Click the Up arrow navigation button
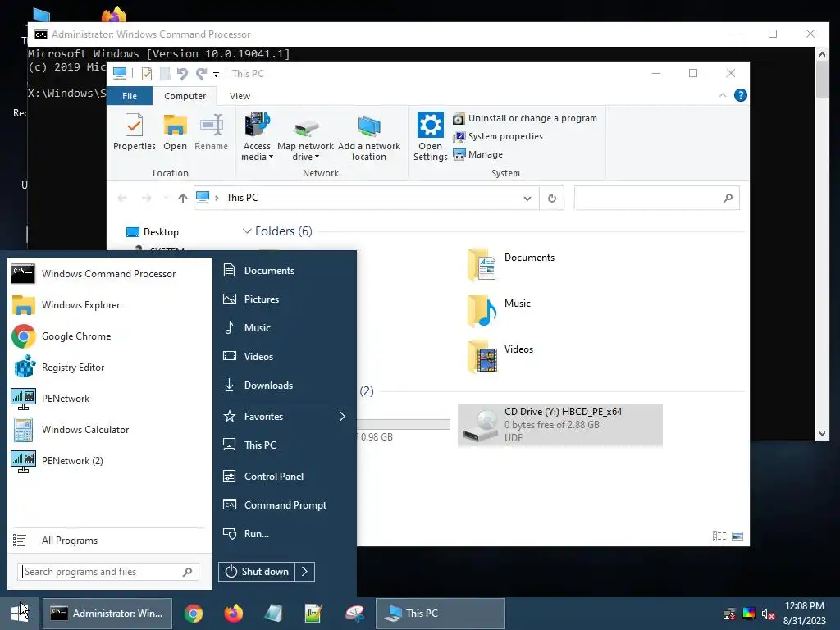This screenshot has width=840, height=630. tap(183, 199)
